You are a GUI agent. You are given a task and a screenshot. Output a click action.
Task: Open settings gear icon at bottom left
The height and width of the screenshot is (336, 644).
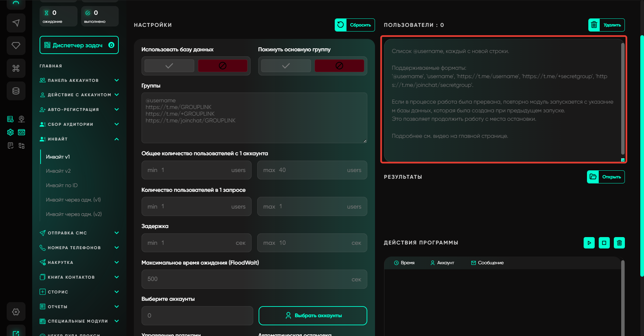pyautogui.click(x=16, y=312)
